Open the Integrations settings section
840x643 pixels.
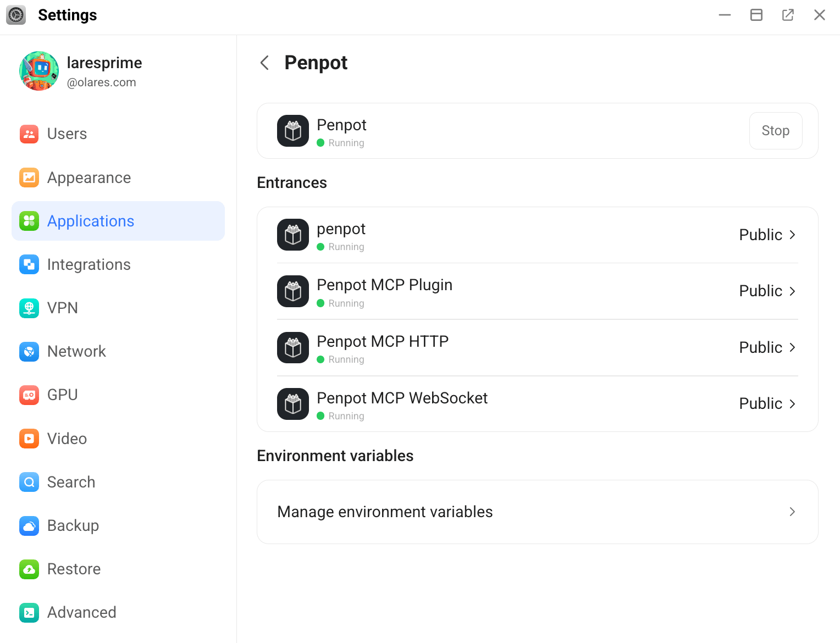coord(118,264)
